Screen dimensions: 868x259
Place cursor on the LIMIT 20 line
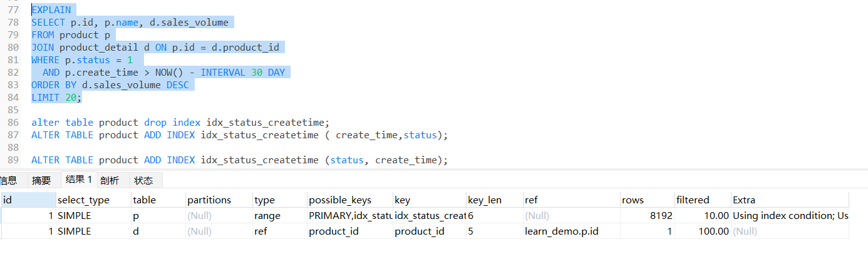tap(56, 98)
